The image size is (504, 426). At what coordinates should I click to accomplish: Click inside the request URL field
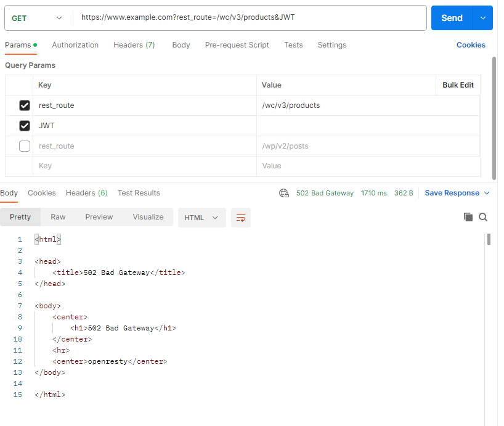coord(246,17)
